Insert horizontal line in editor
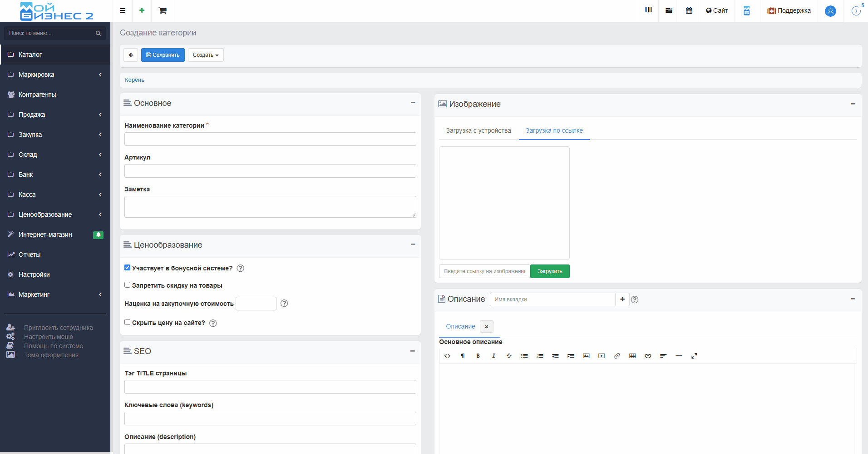Image resolution: width=868 pixels, height=454 pixels. tap(679, 356)
